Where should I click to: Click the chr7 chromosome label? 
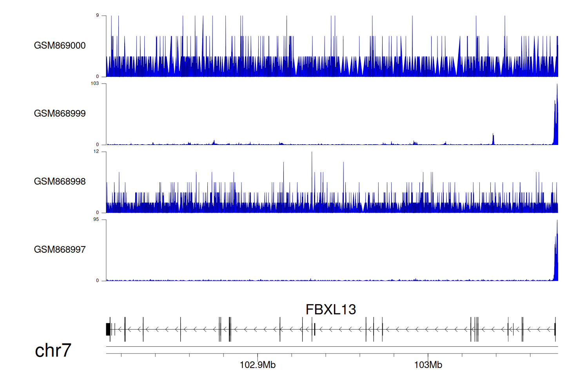point(53,350)
